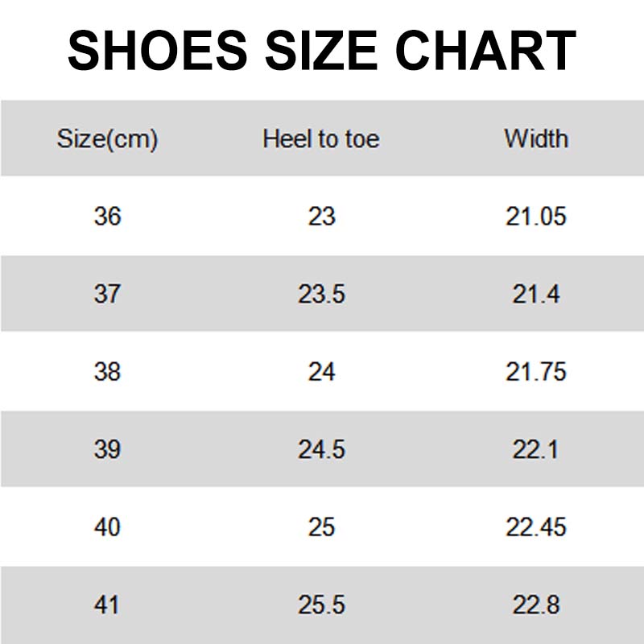Image resolution: width=644 pixels, height=644 pixels.
Task: Select the width value 21.75
Action: [x=536, y=371]
